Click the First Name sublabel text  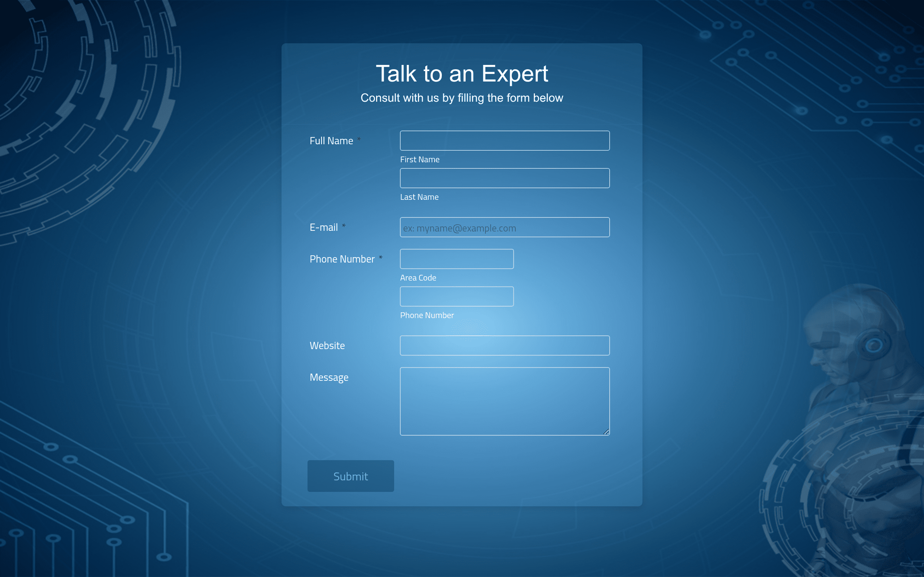[x=420, y=159]
